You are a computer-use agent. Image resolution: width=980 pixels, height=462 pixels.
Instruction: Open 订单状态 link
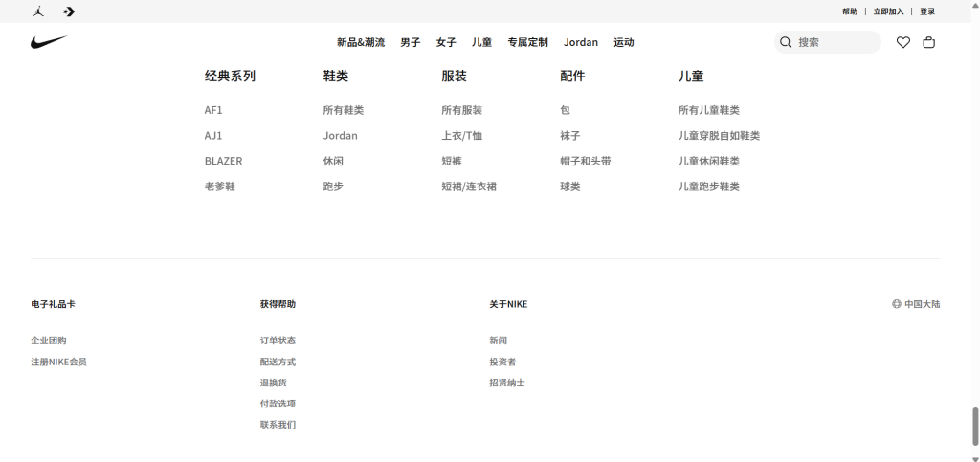tap(278, 341)
